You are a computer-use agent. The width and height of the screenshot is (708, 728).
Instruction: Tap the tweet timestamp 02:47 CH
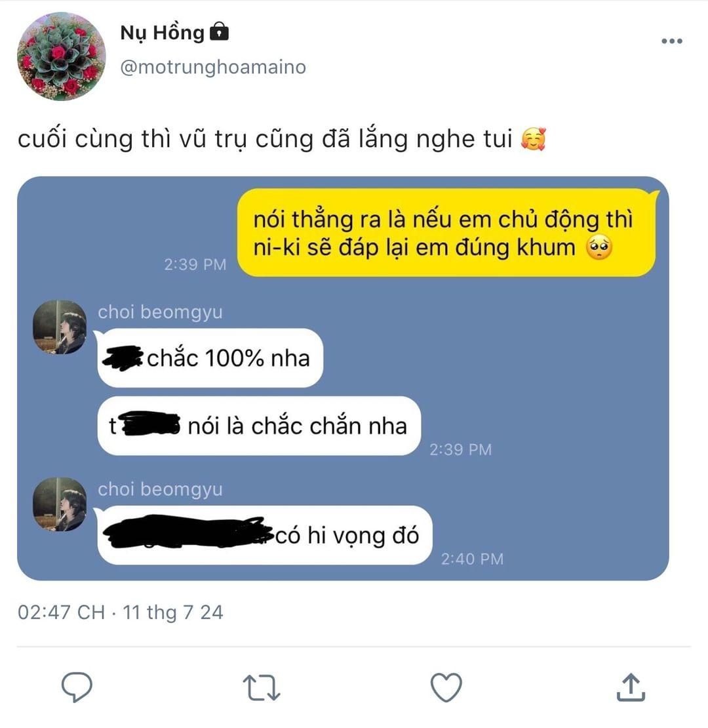[x=61, y=612]
